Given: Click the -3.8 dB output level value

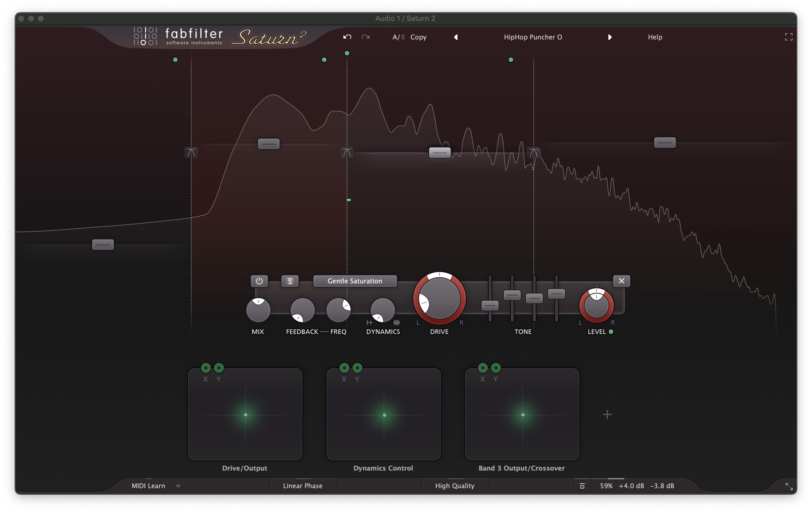Looking at the screenshot, I should click(x=662, y=486).
